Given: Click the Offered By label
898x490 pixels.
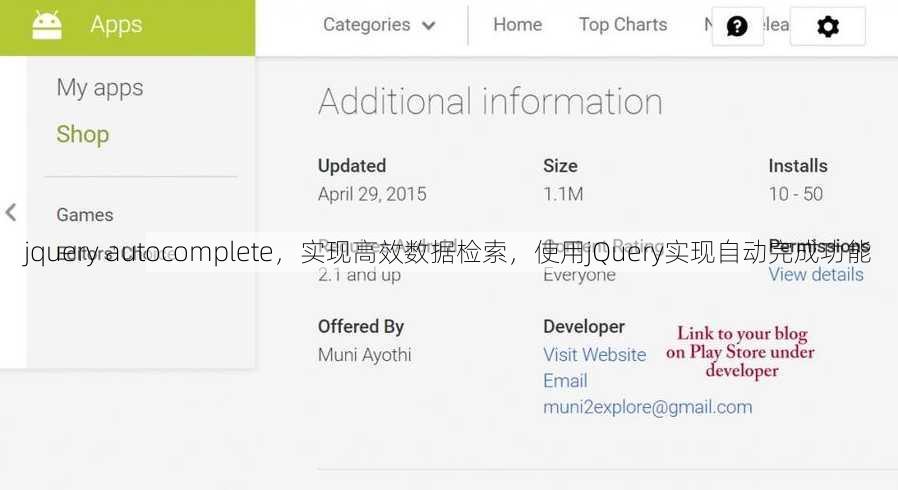Looking at the screenshot, I should 361,326.
